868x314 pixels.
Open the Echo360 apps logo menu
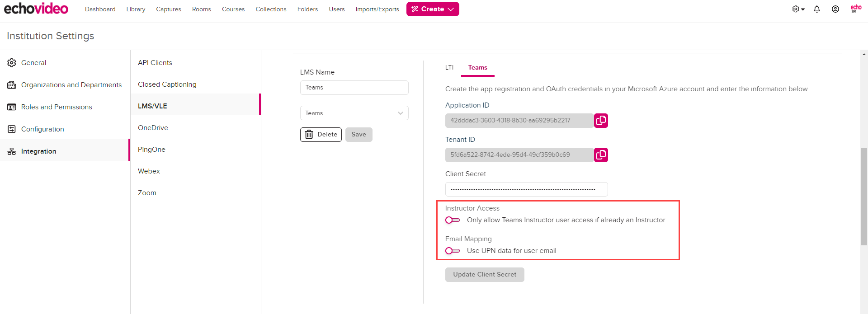coord(856,9)
